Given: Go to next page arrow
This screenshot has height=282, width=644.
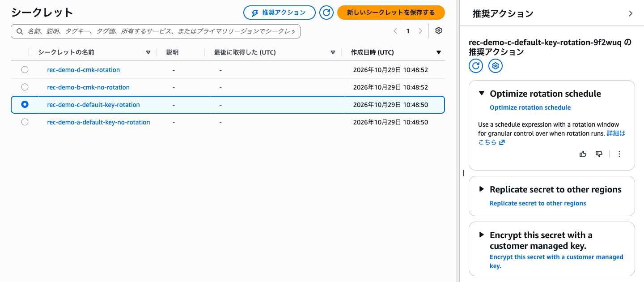Looking at the screenshot, I should point(420,31).
